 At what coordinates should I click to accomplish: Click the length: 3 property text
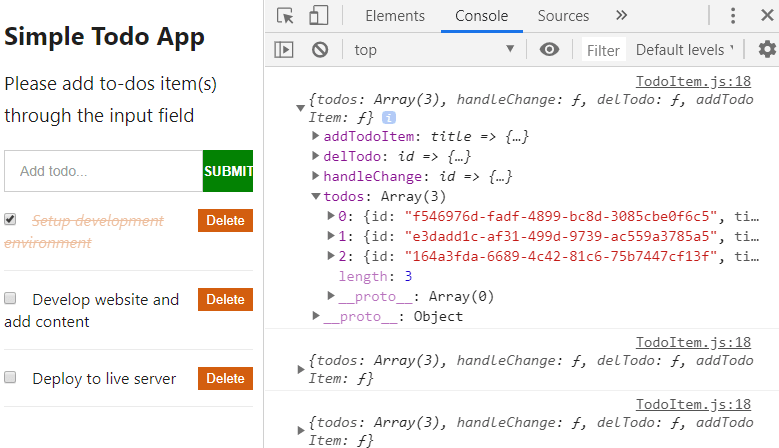[x=375, y=276]
